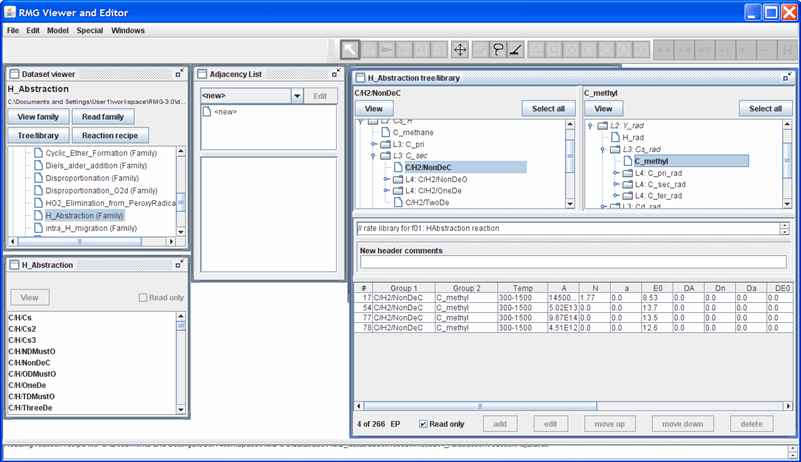Screen dimensions: 801x462
Task: Select the benzene ring tool
Action: click(642, 50)
